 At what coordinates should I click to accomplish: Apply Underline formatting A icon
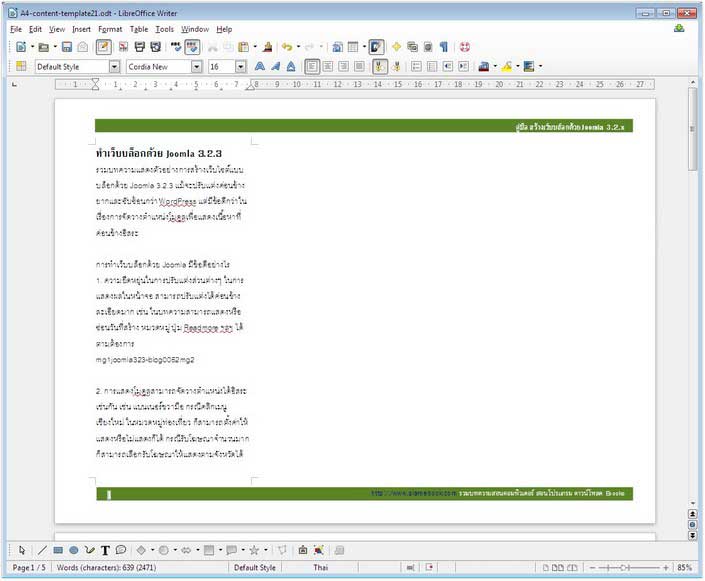coord(291,67)
